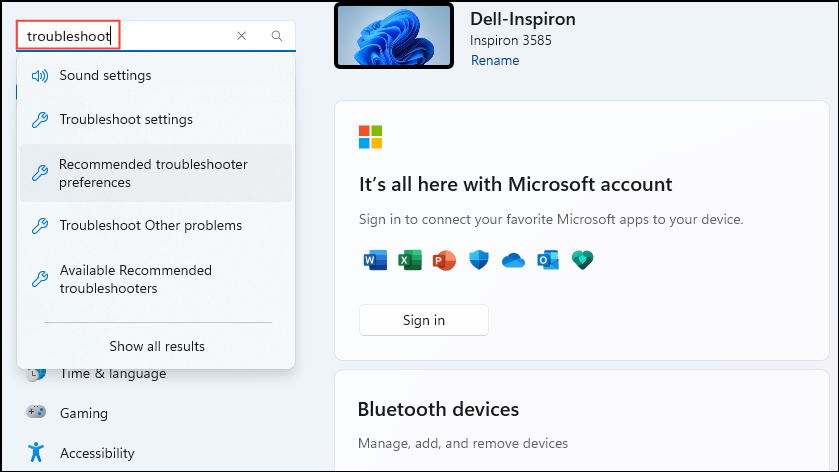Open the Accessibility settings category
This screenshot has height=472, width=839.
pyautogui.click(x=97, y=453)
